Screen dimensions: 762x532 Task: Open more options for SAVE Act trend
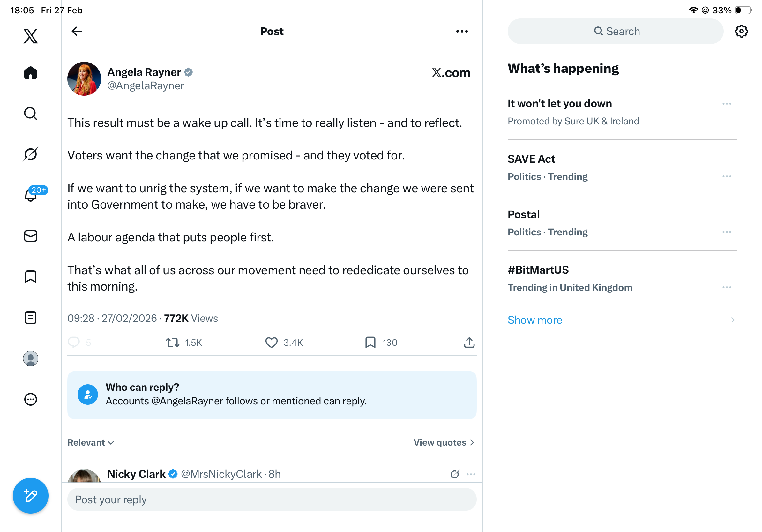tap(727, 176)
